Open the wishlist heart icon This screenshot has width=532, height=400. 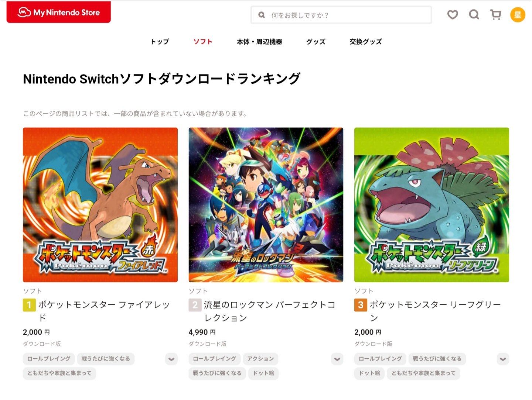pyautogui.click(x=453, y=15)
